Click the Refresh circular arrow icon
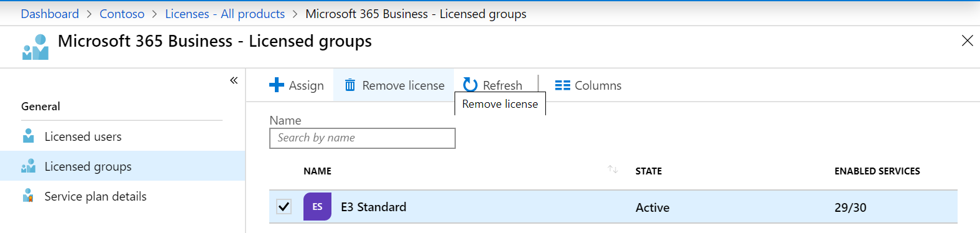 [x=470, y=85]
